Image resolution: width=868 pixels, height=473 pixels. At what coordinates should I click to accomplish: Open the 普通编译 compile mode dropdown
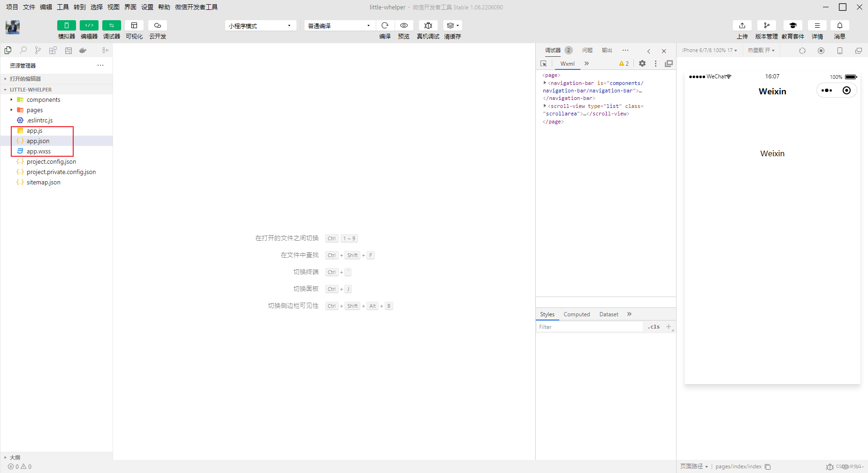click(x=340, y=25)
